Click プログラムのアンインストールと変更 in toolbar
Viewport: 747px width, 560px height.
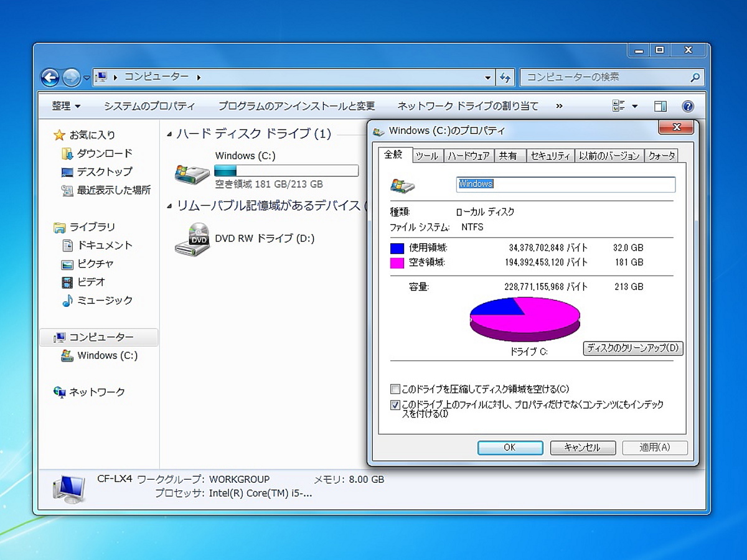tap(296, 106)
